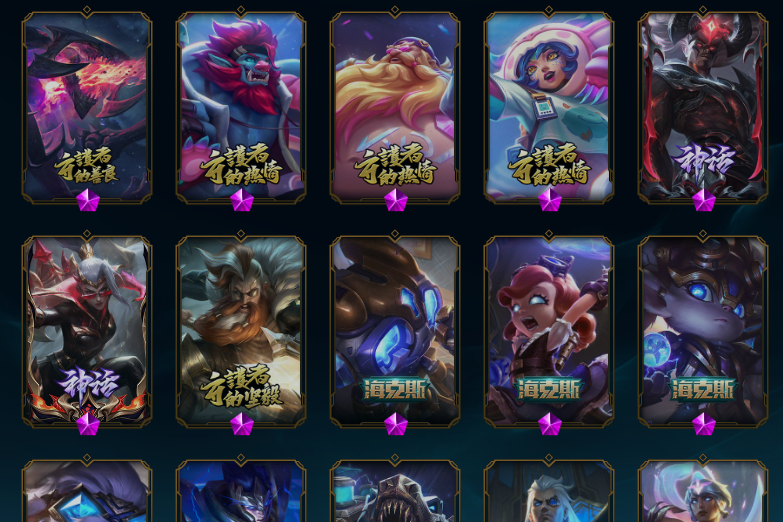Select the blue-glowing robot 海克斯 card
783x522 pixels.
pyautogui.click(x=394, y=332)
